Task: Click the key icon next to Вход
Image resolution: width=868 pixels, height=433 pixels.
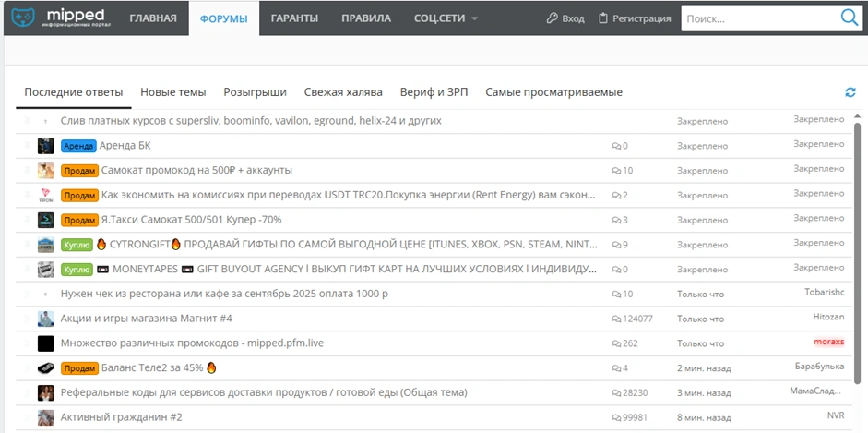Action: click(x=552, y=18)
